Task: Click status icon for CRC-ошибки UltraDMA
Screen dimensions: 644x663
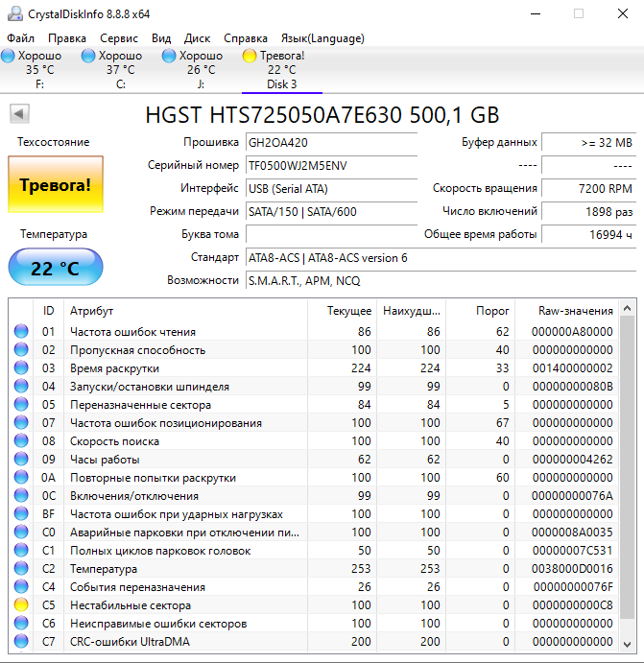Action: [21, 642]
